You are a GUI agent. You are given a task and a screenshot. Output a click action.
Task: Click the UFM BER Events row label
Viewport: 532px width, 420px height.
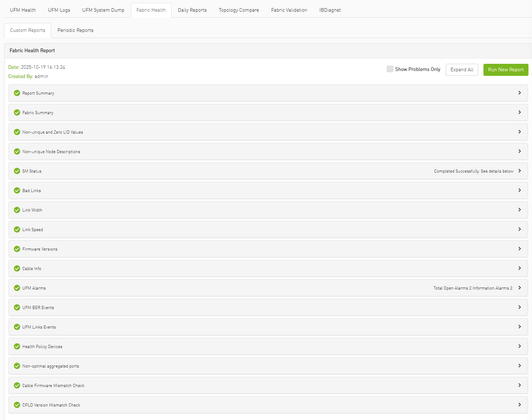38,308
